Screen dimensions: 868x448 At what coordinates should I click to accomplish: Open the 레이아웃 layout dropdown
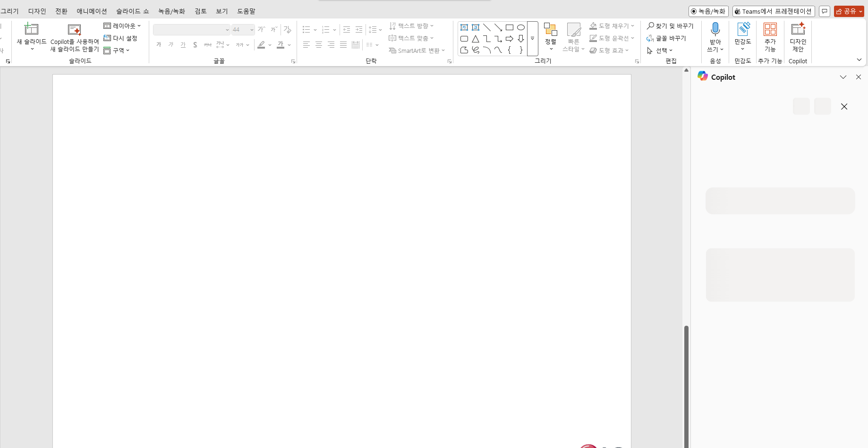point(122,26)
